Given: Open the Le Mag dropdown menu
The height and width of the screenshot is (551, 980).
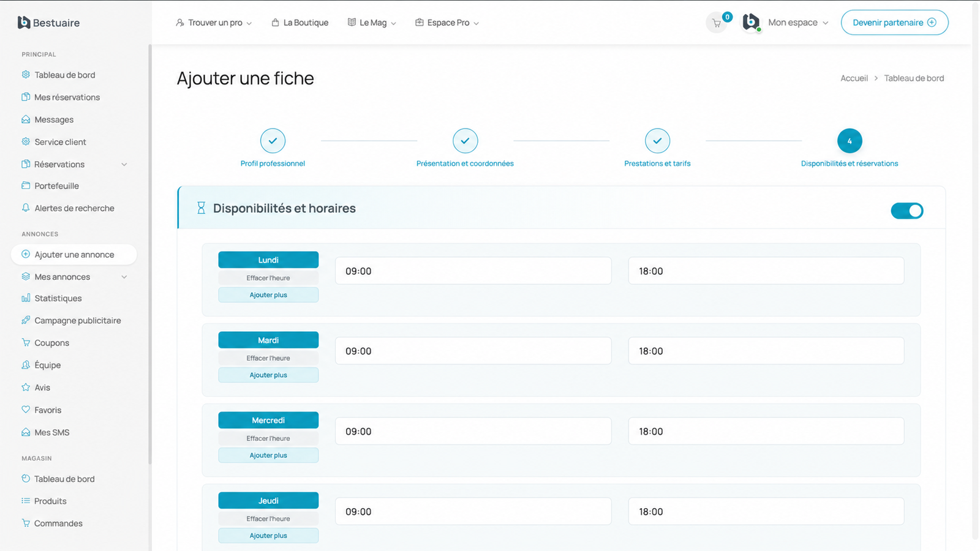Looking at the screenshot, I should click(372, 23).
